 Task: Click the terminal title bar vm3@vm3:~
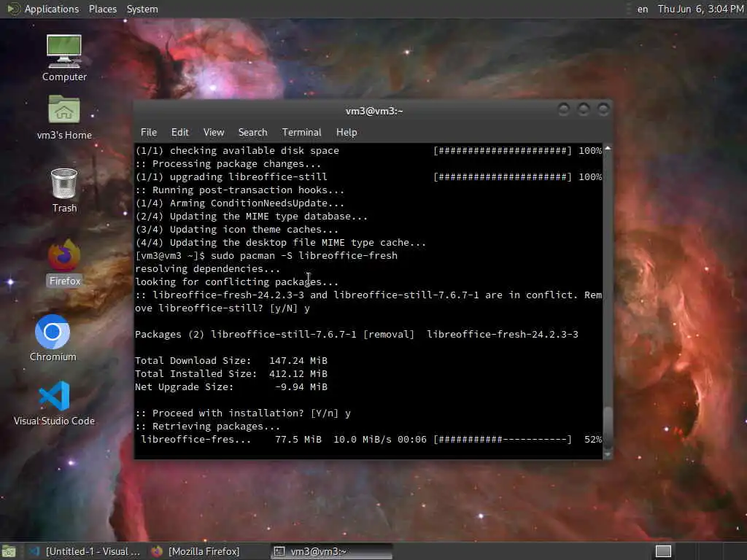374,111
